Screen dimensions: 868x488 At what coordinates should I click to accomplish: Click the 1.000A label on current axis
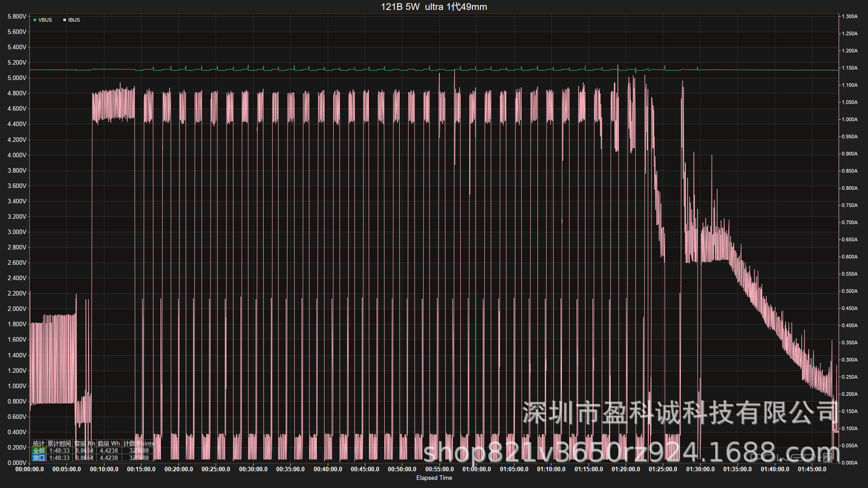[849, 119]
